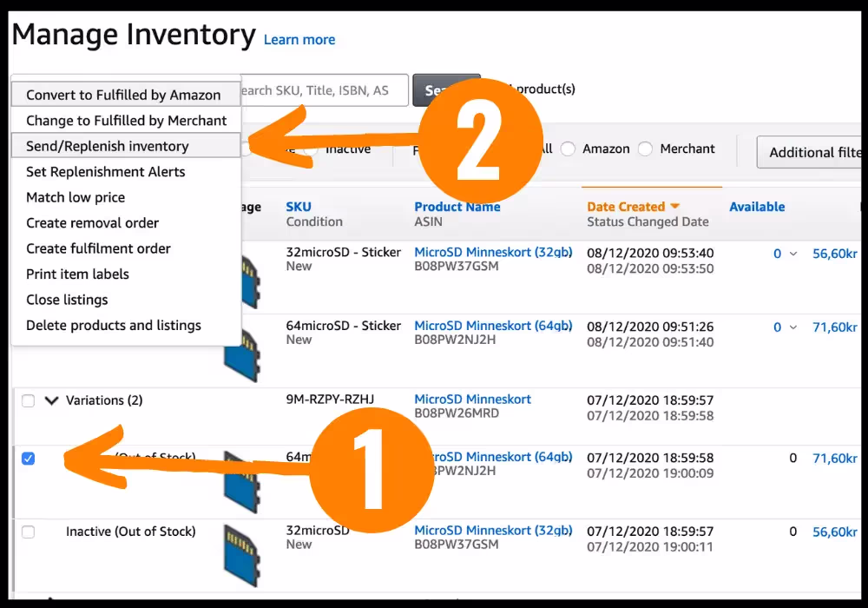Select the Inactive status radio button
The width and height of the screenshot is (868, 608).
click(311, 149)
